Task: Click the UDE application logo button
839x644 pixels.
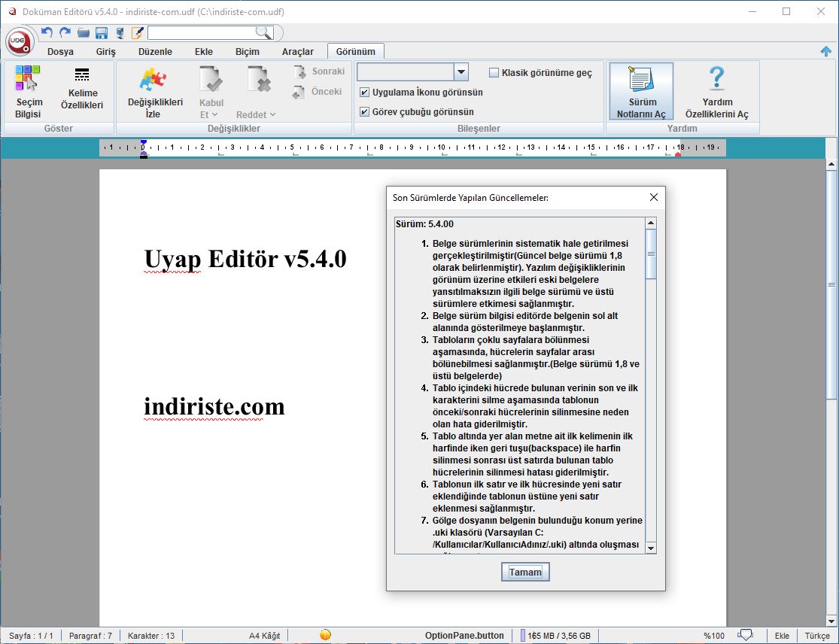Action: coord(20,41)
